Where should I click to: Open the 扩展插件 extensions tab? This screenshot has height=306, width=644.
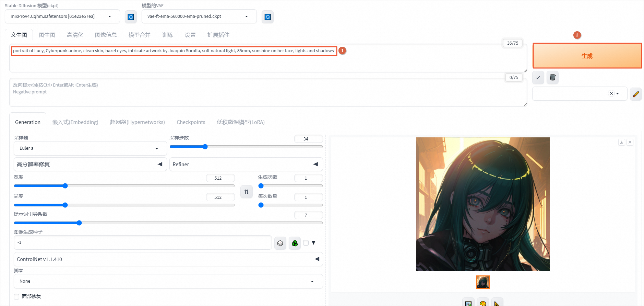pyautogui.click(x=218, y=35)
